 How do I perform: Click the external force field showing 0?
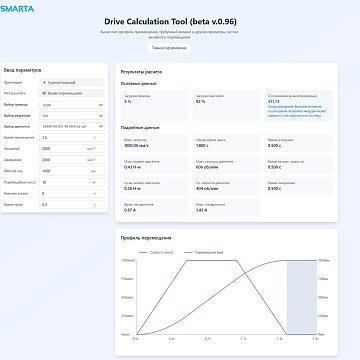coord(72,193)
